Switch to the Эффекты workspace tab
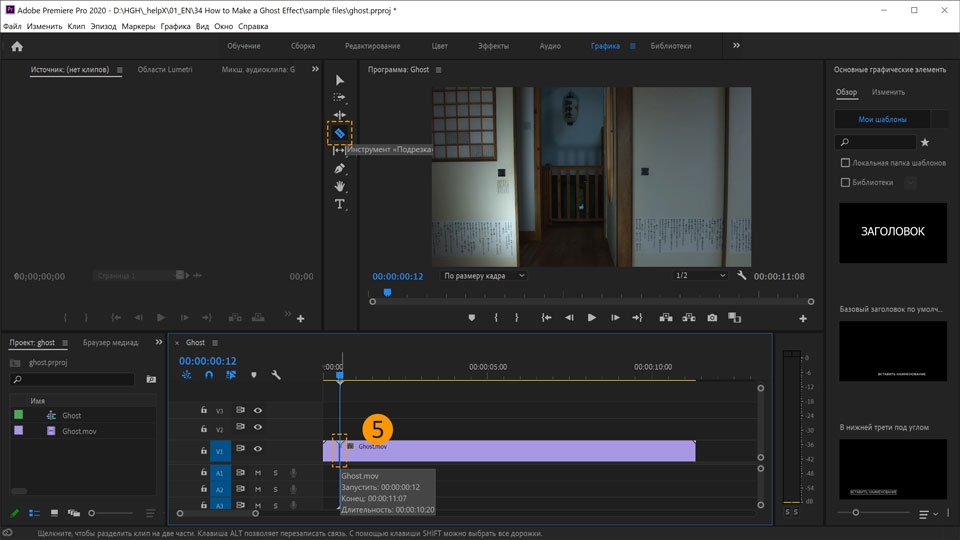 click(x=493, y=46)
